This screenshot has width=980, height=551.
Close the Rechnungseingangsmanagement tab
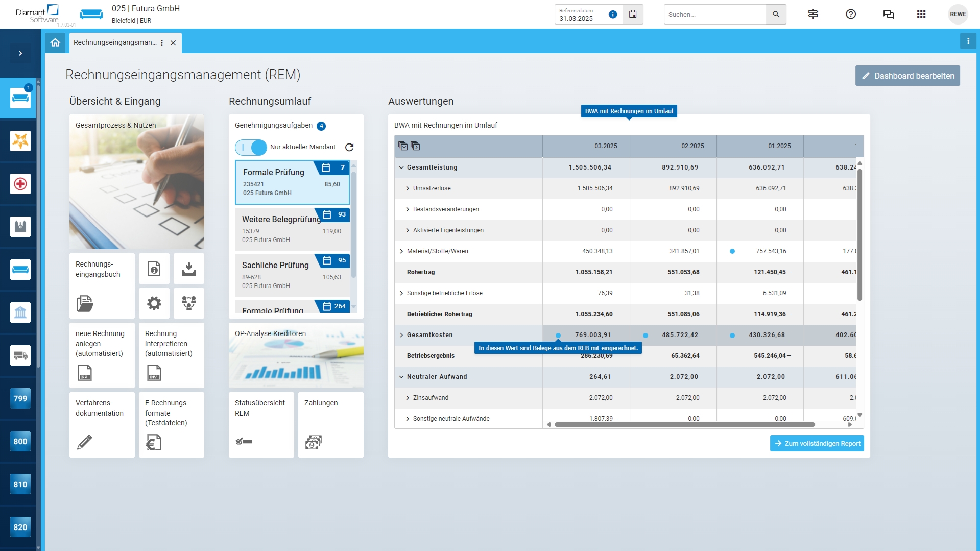click(x=173, y=43)
